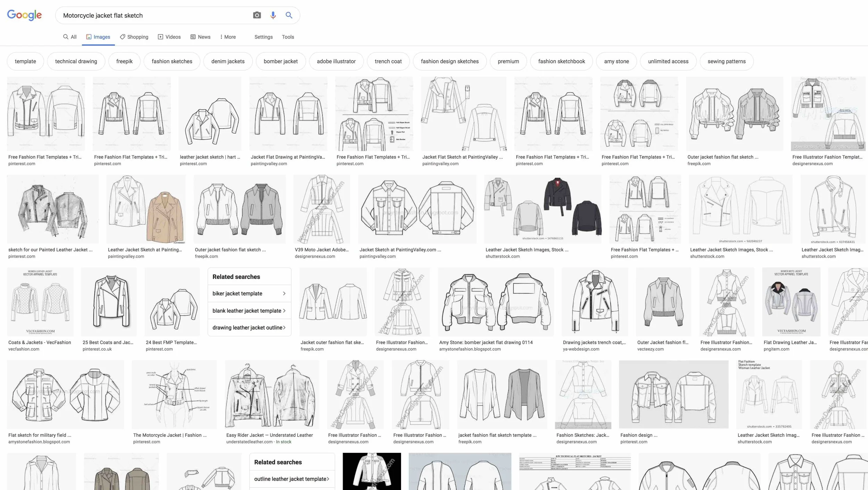Click the magnifying glass search button
Screen dimensions: 868x490
pyautogui.click(x=289, y=15)
